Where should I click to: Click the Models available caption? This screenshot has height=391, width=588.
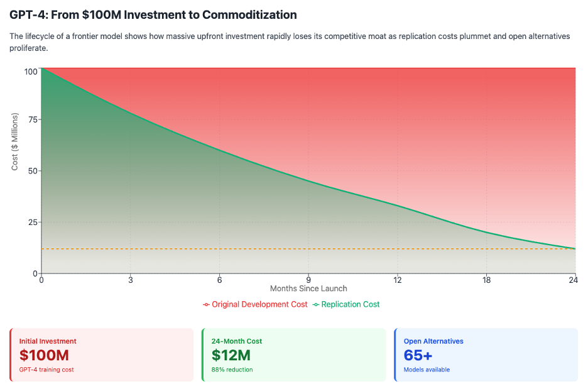point(427,370)
